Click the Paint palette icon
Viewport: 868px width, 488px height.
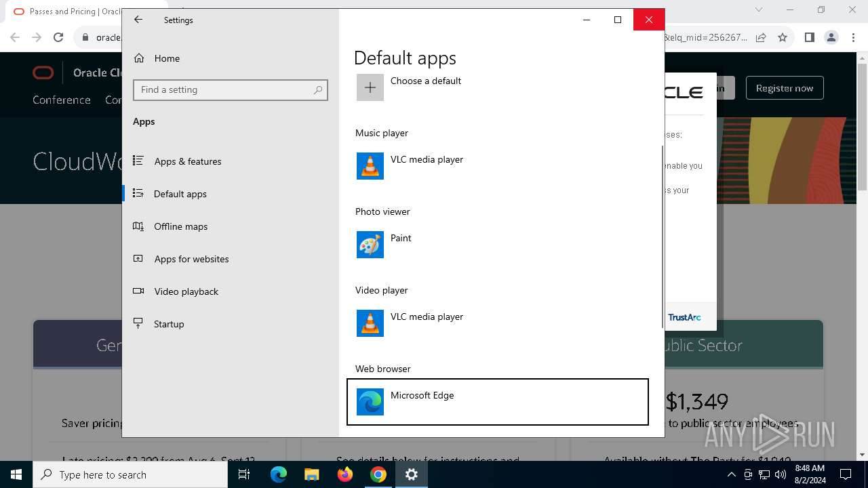point(370,245)
